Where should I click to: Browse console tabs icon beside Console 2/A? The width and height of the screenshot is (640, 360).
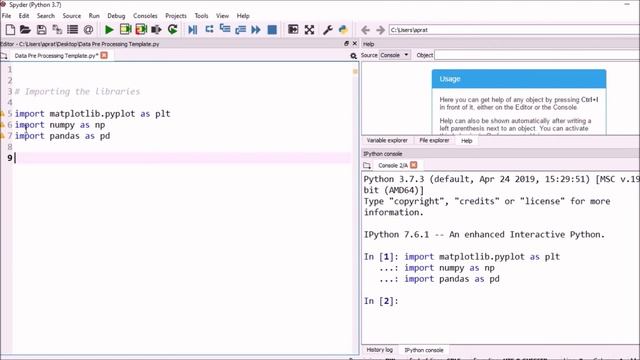[367, 165]
